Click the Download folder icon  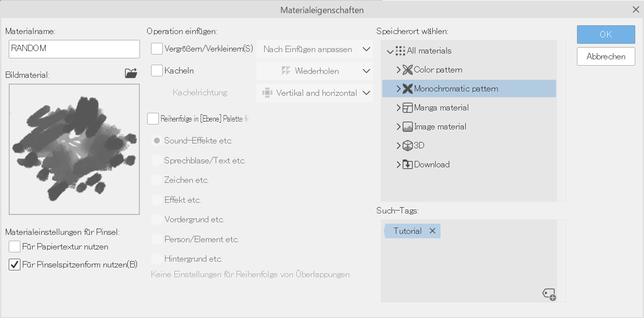pos(407,164)
